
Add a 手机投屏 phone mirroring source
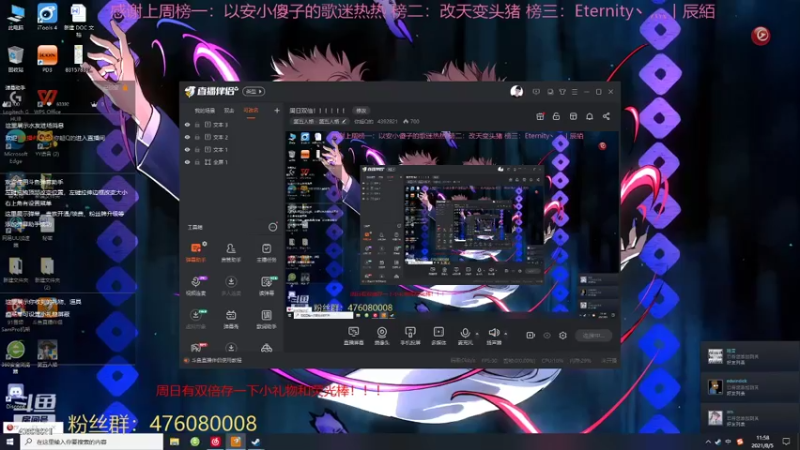(410, 336)
